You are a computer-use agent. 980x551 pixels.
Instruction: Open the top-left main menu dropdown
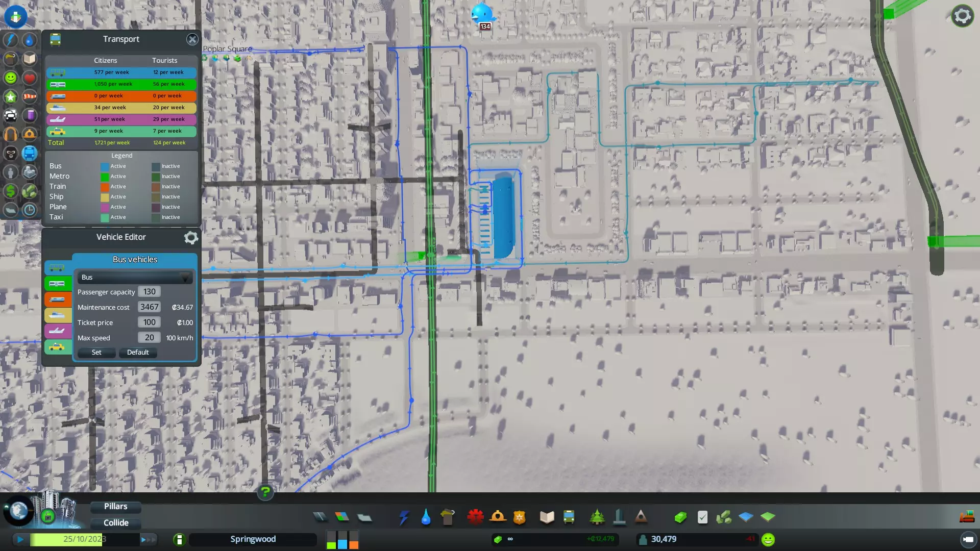pyautogui.click(x=16, y=16)
